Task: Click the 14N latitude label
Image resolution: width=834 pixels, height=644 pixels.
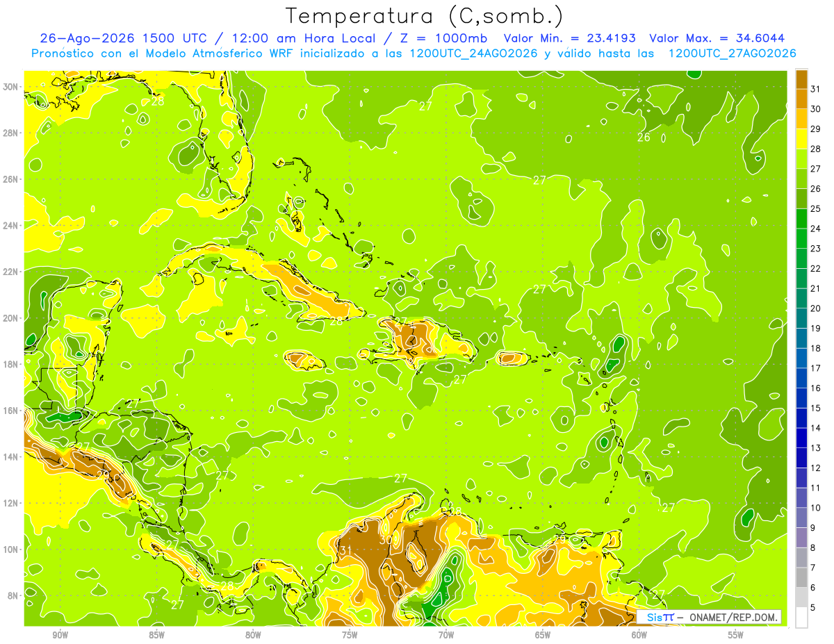Action: (x=10, y=457)
